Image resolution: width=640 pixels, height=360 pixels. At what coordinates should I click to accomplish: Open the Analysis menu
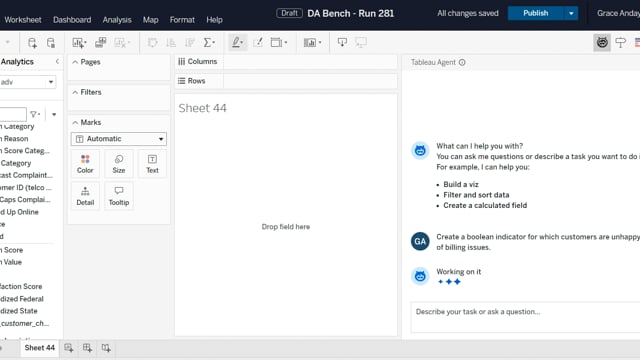[x=117, y=20]
